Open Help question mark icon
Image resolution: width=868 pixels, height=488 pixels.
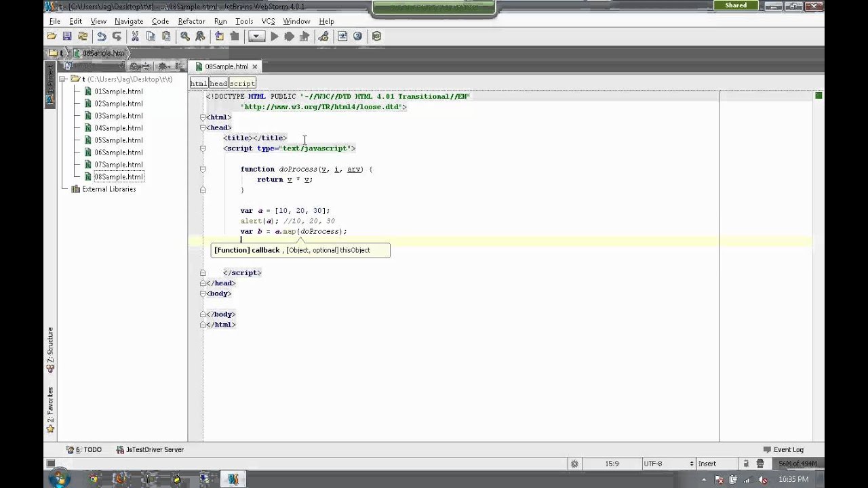[357, 37]
